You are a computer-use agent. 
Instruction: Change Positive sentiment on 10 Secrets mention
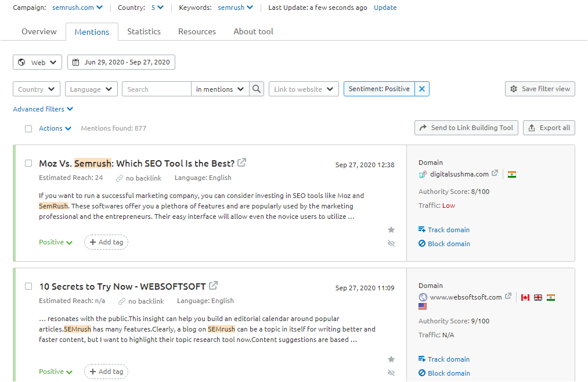(56, 372)
